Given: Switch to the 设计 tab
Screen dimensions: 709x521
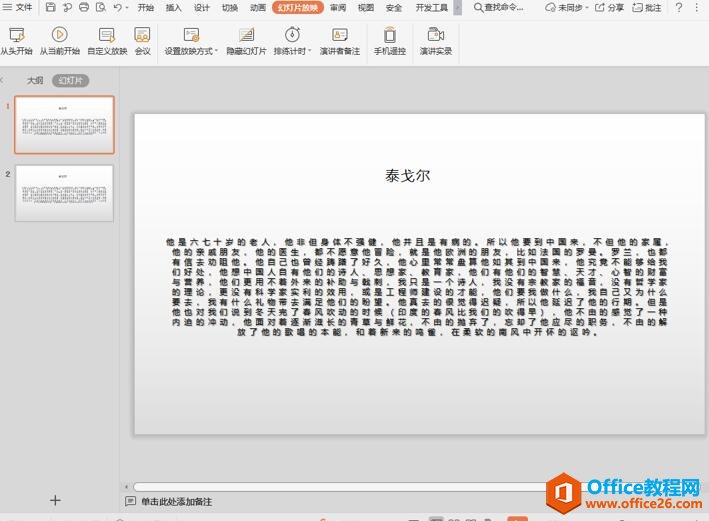Looking at the screenshot, I should point(202,8).
